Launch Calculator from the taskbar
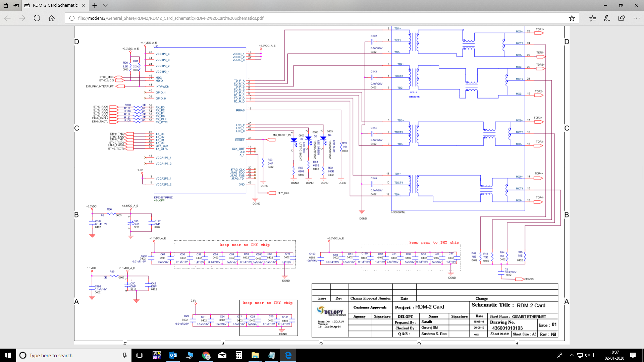This screenshot has height=362, width=644. tap(239, 355)
